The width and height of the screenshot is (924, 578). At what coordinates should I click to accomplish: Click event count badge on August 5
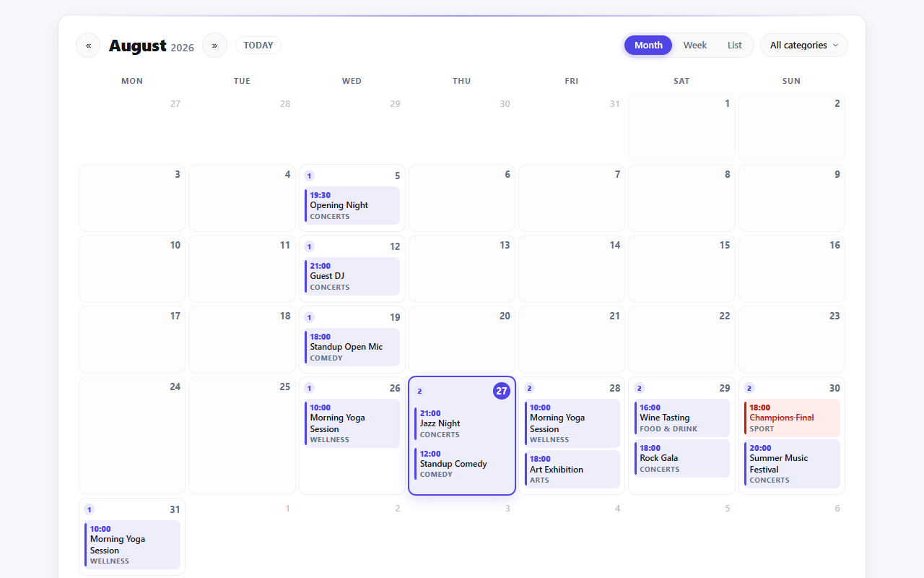pos(310,176)
